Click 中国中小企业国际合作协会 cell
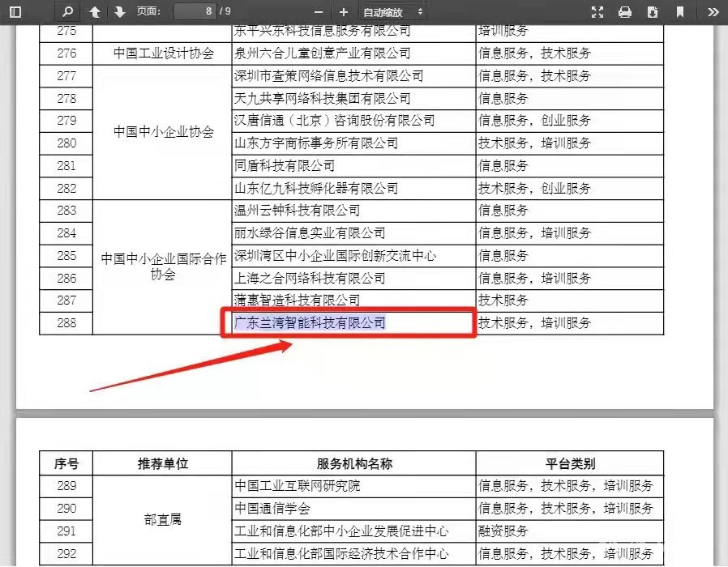The height and width of the screenshot is (567, 728). (x=162, y=266)
